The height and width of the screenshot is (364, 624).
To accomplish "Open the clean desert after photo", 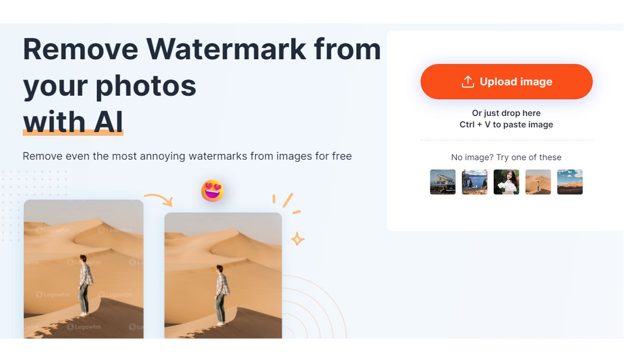I will tap(224, 276).
